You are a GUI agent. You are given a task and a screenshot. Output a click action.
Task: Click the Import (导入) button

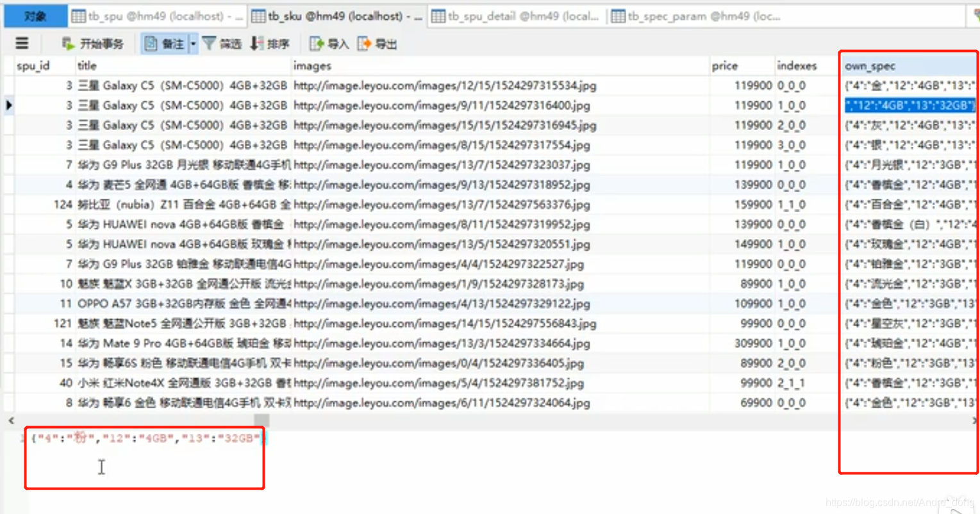point(329,44)
